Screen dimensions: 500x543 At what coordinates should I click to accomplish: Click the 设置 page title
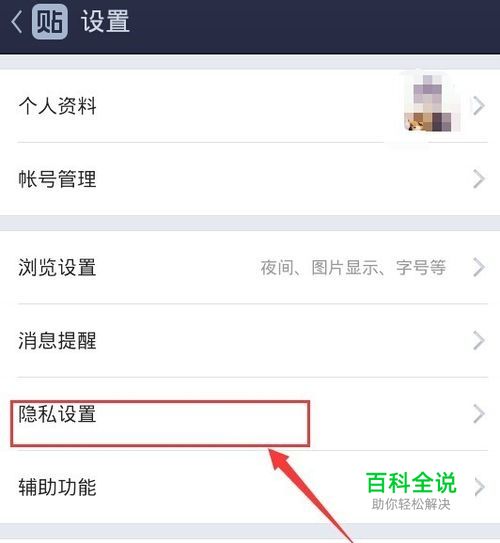point(105,21)
